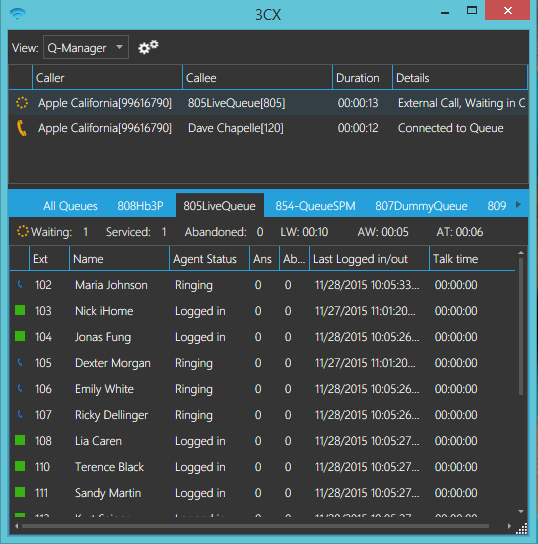Sort calls by Callee column header
The width and height of the screenshot is (538, 544).
tap(257, 78)
